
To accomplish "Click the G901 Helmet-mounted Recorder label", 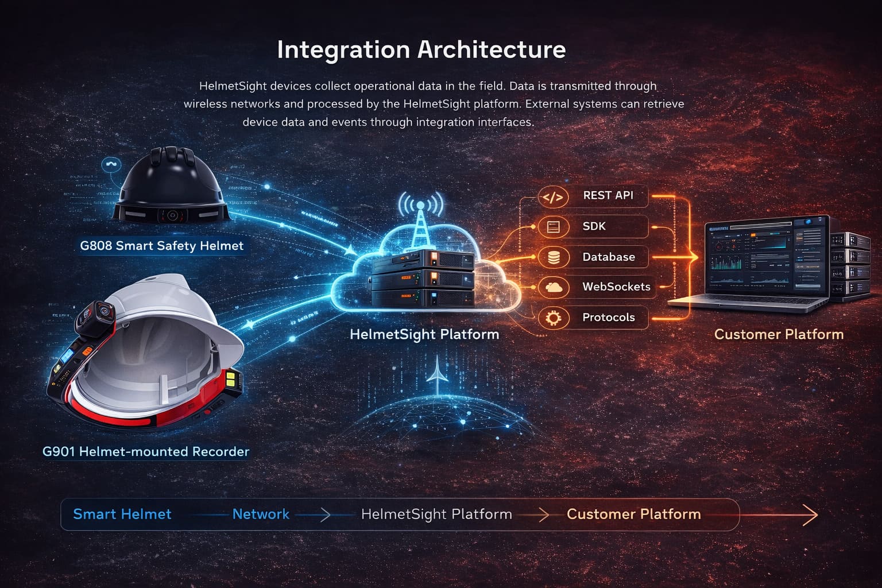I will (147, 452).
